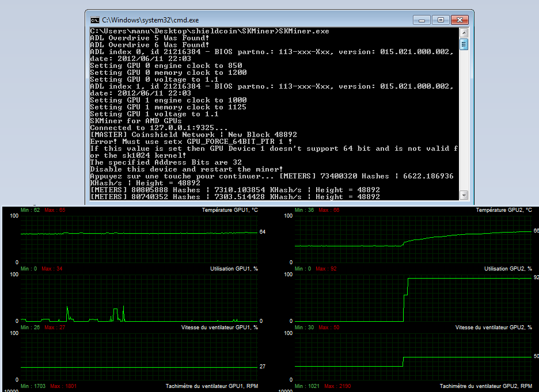The width and height of the screenshot is (539, 392).
Task: Click the 'Température GPU2, °C' graph label
Action: point(504,210)
